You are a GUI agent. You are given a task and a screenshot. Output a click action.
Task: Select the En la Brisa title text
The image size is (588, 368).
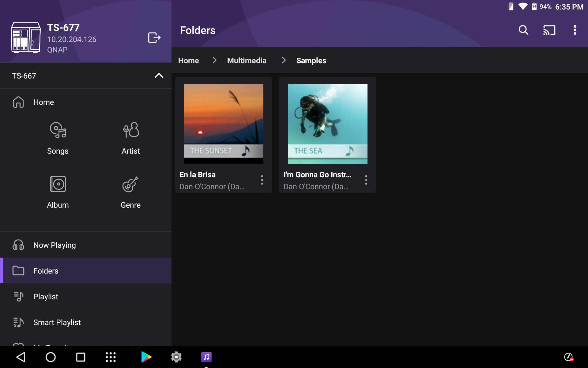click(x=198, y=174)
